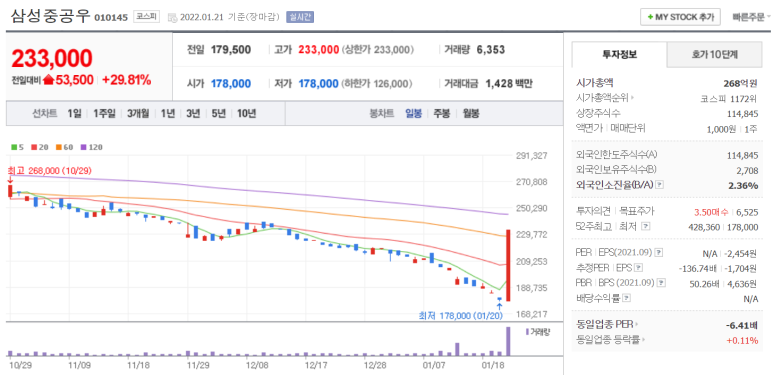Click the 최저 178,000 (01/20) chart marker
The height and width of the screenshot is (375, 773).
[x=460, y=315]
